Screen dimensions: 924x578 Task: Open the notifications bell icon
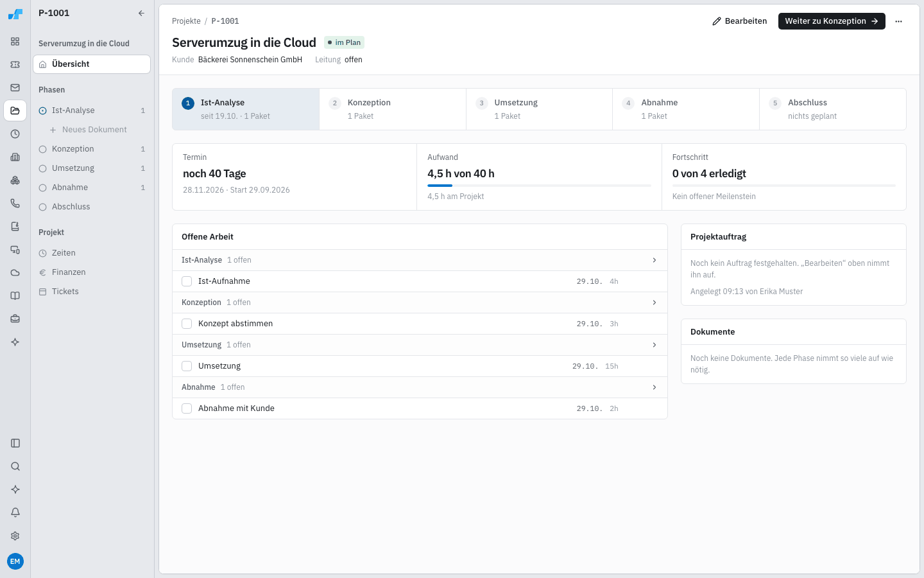point(15,512)
